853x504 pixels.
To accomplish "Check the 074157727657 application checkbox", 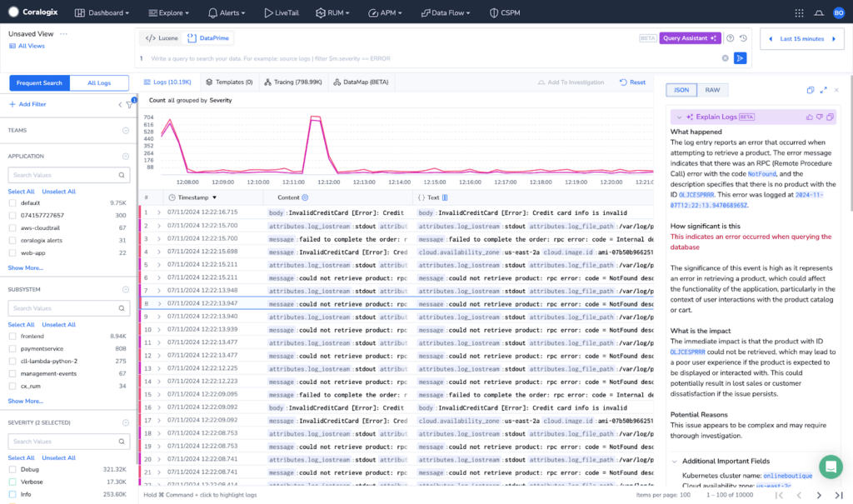I will tap(12, 216).
